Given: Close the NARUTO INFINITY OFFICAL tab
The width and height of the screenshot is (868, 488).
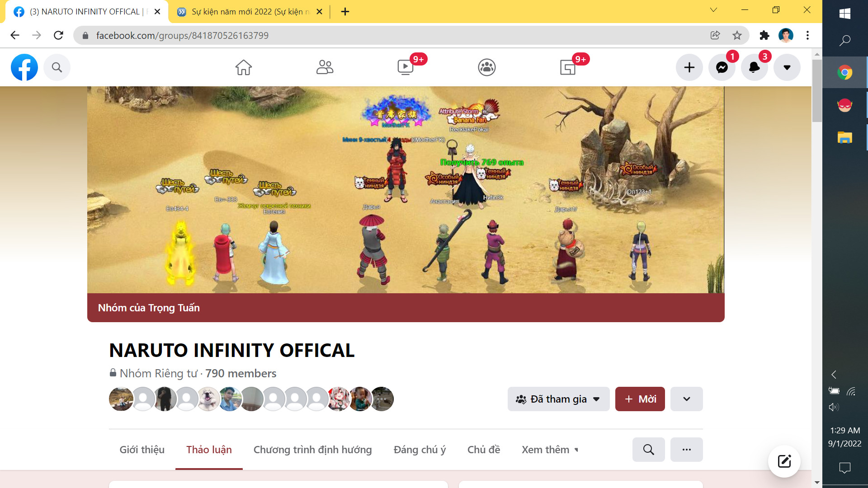Looking at the screenshot, I should [157, 12].
